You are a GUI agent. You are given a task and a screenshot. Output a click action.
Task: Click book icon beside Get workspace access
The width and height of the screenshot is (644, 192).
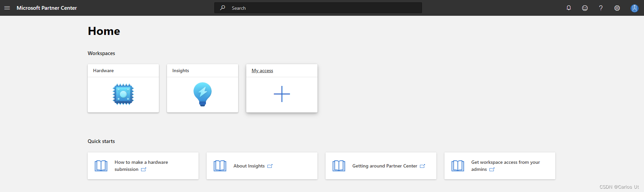click(x=458, y=166)
